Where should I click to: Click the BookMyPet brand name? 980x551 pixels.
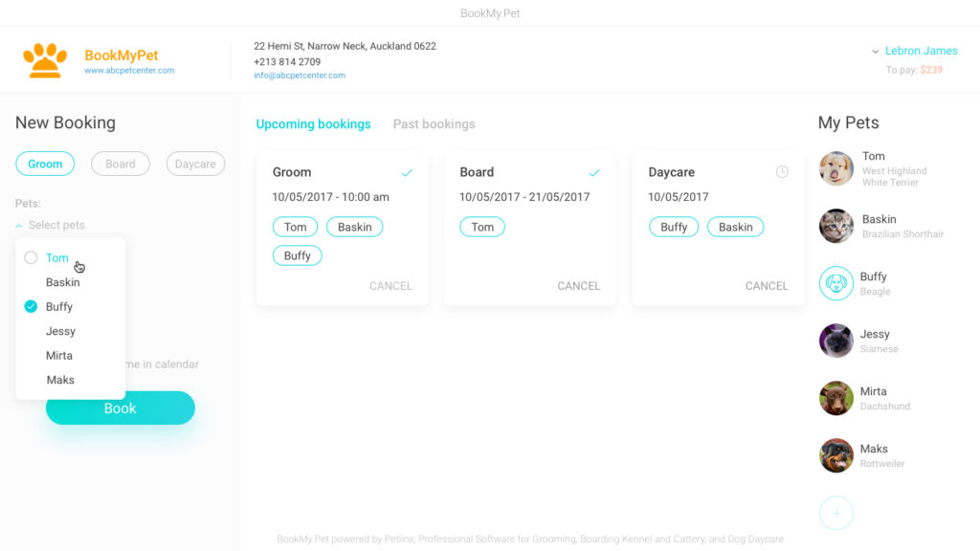[122, 55]
